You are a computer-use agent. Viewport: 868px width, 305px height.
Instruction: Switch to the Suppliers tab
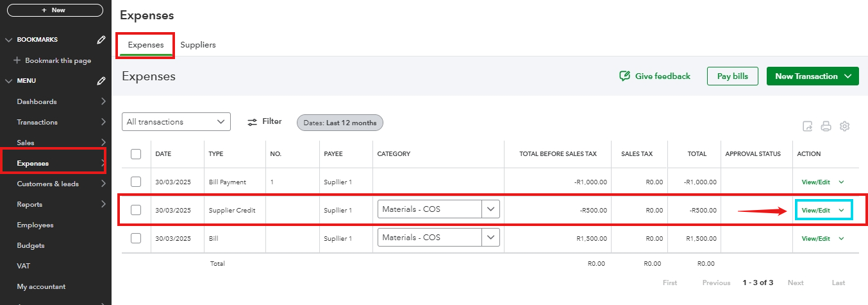(x=198, y=45)
